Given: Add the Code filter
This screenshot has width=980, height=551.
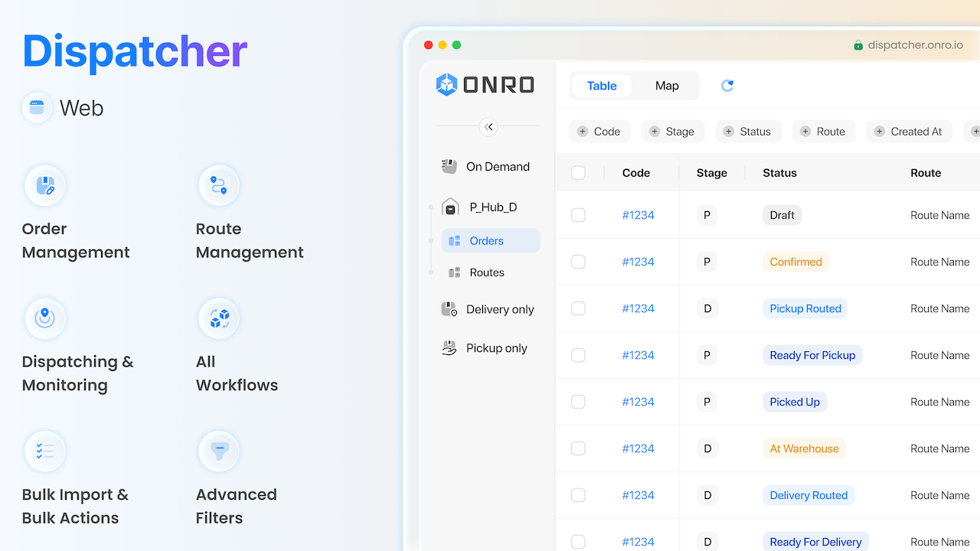Looking at the screenshot, I should pos(599,132).
